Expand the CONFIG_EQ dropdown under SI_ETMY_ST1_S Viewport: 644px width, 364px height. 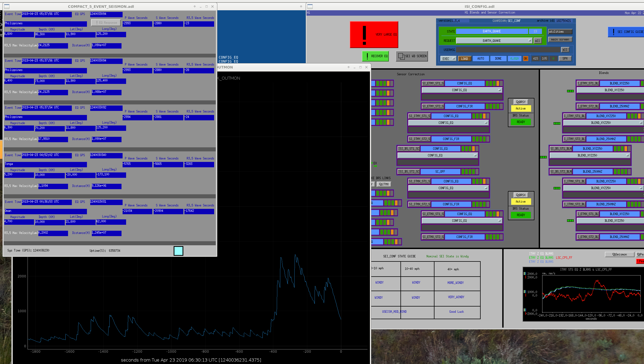(462, 90)
